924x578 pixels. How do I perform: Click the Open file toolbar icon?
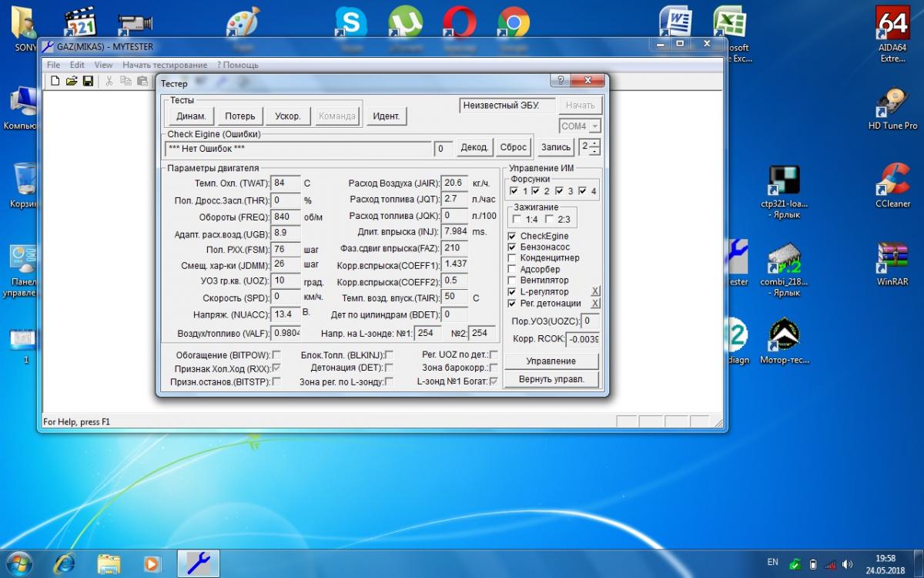tap(72, 81)
